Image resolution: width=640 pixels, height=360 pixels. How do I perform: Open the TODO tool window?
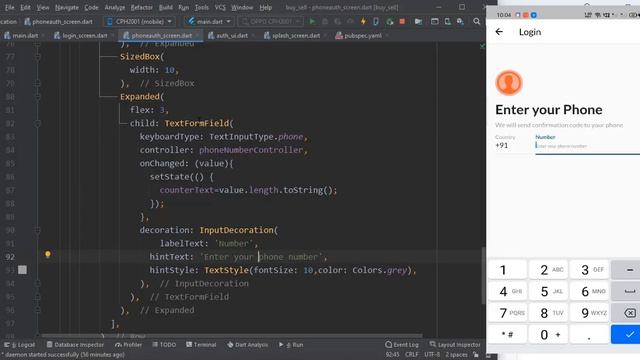pos(164,345)
